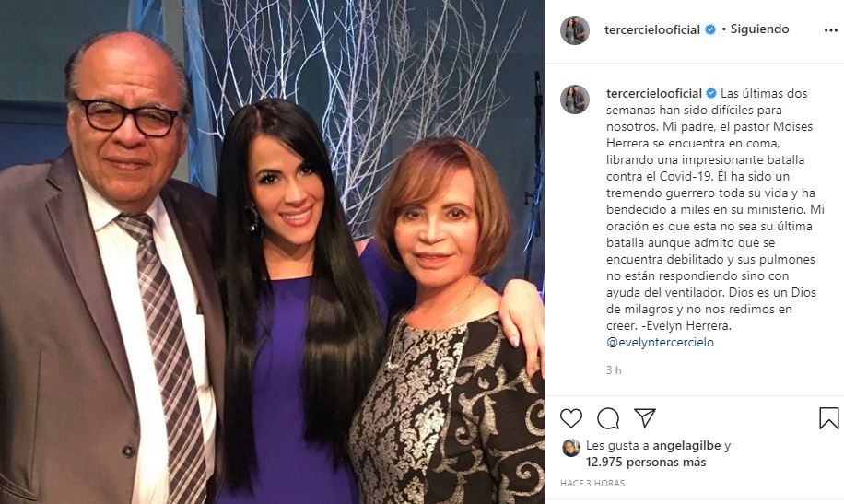844x504 pixels.
Task: Click the verified badge in the header
Action: click(x=710, y=29)
